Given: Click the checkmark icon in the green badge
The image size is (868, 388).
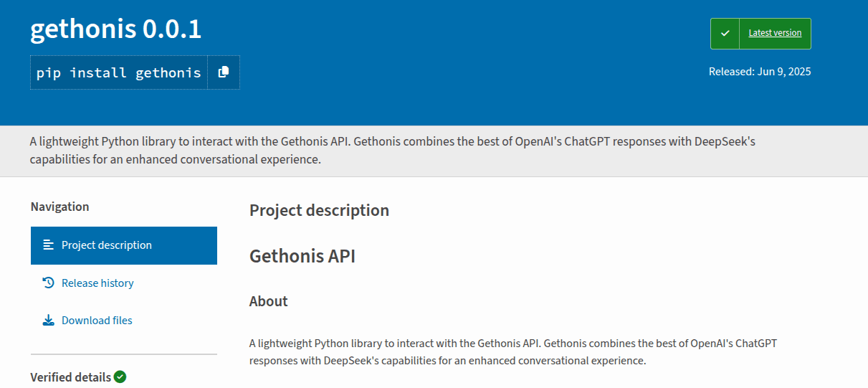Looking at the screenshot, I should click(725, 34).
